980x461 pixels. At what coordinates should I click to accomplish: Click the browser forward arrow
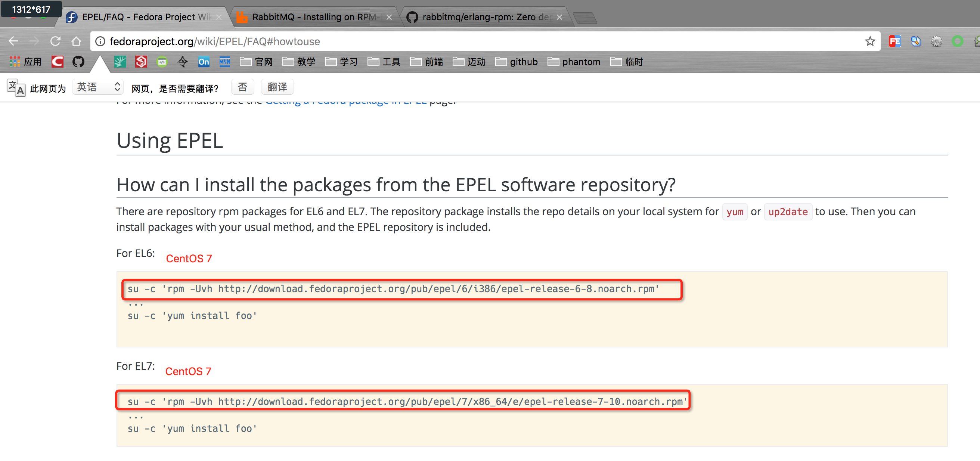34,41
